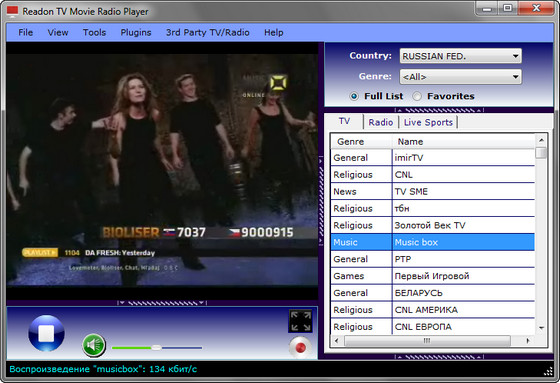Select the Favorites radio button
560x383 pixels.
tap(417, 96)
